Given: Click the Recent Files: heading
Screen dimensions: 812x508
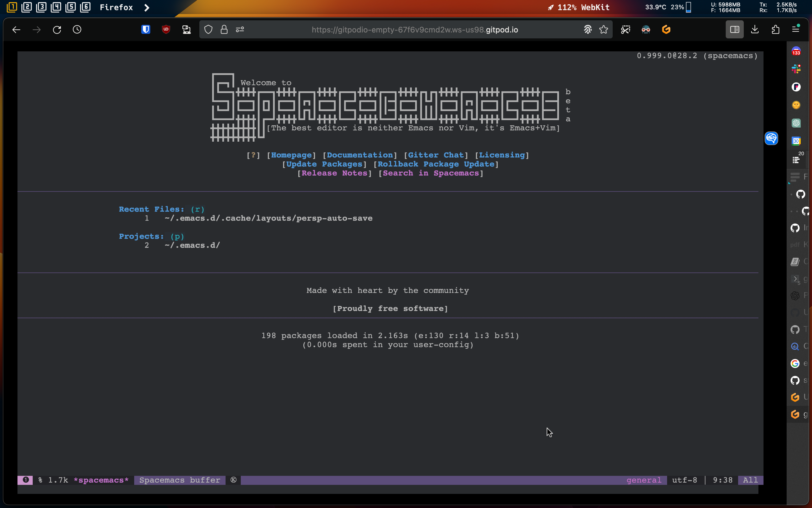Looking at the screenshot, I should [152, 209].
